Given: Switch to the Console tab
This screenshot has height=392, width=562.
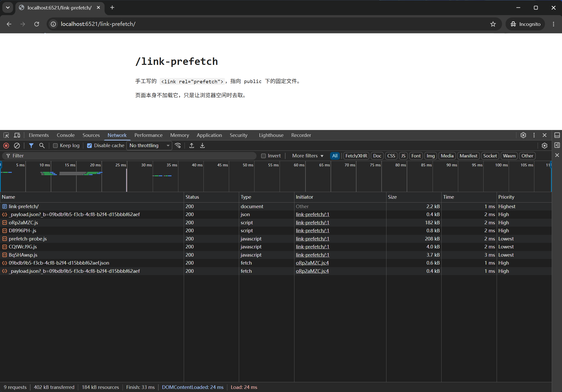Looking at the screenshot, I should pos(66,135).
